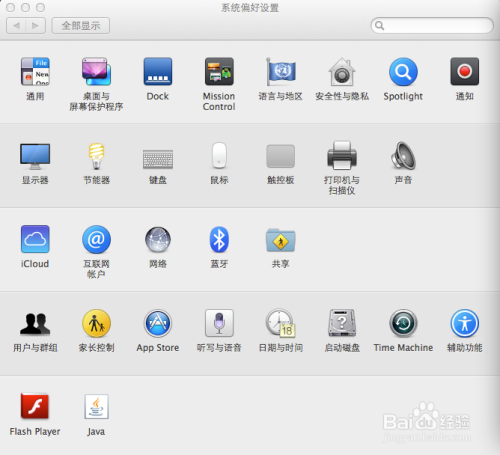This screenshot has height=455, width=500.
Task: Open 鼠标 mouse preferences
Action: pyautogui.click(x=219, y=155)
